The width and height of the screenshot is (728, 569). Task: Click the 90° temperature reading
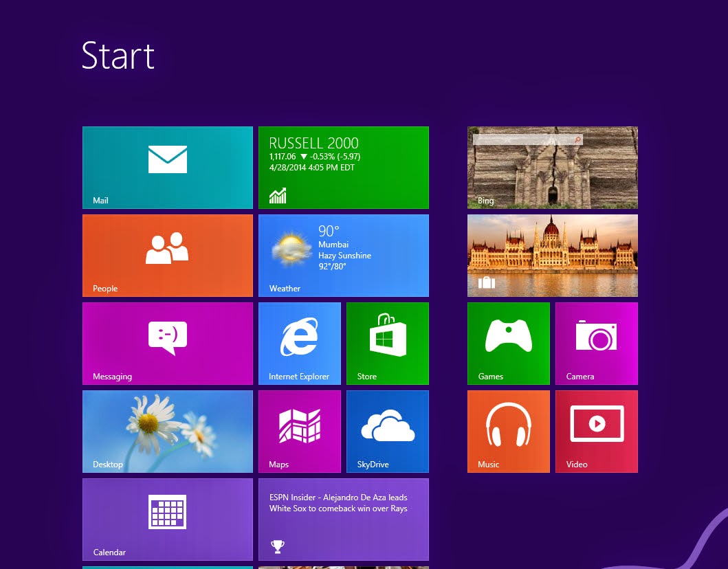[329, 231]
